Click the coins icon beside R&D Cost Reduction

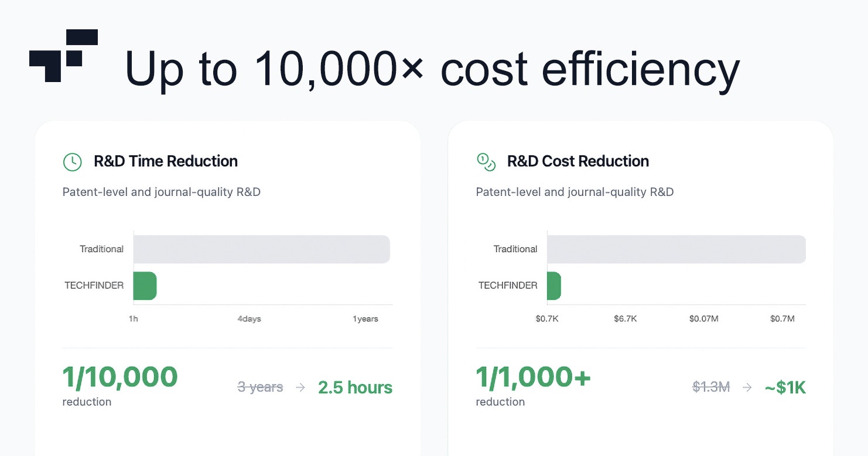486,162
